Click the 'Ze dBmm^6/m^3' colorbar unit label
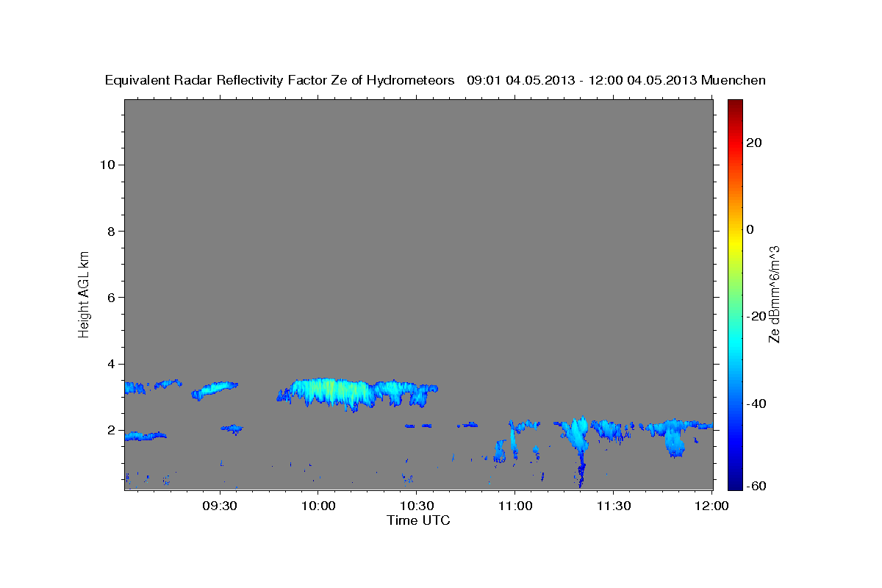Image resolution: width=882 pixels, height=588 pixels. [774, 294]
